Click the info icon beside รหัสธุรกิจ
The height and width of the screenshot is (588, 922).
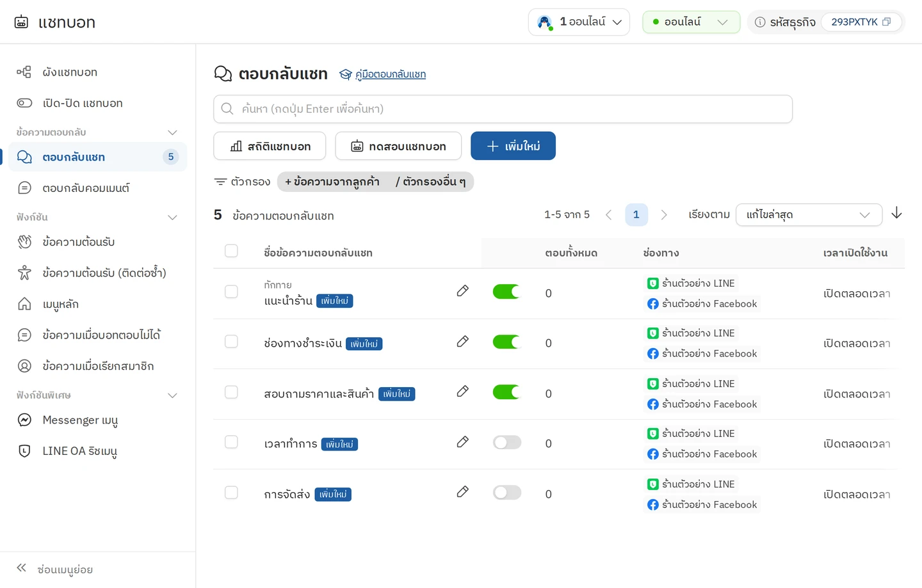(x=760, y=22)
